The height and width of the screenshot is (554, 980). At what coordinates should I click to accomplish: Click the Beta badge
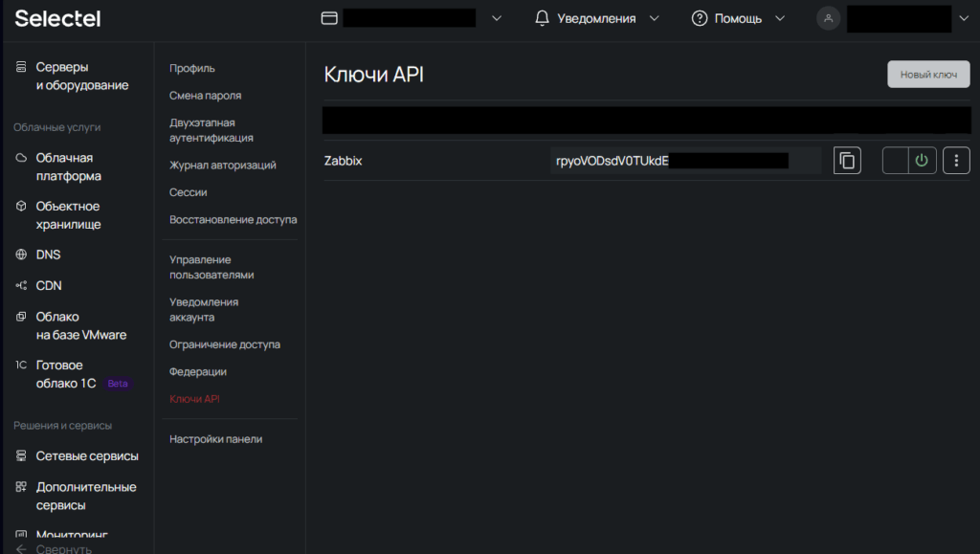point(118,384)
